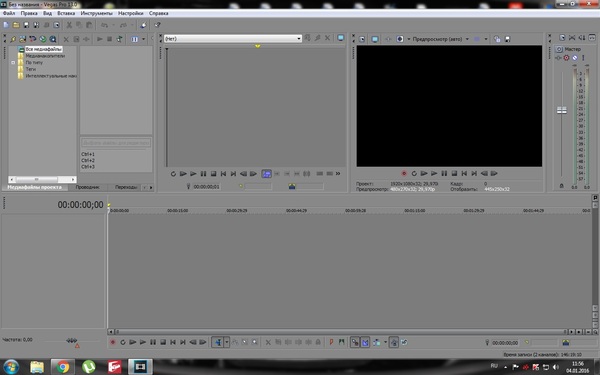Click the playback rate slider
This screenshot has height=375, width=600.
71,340
